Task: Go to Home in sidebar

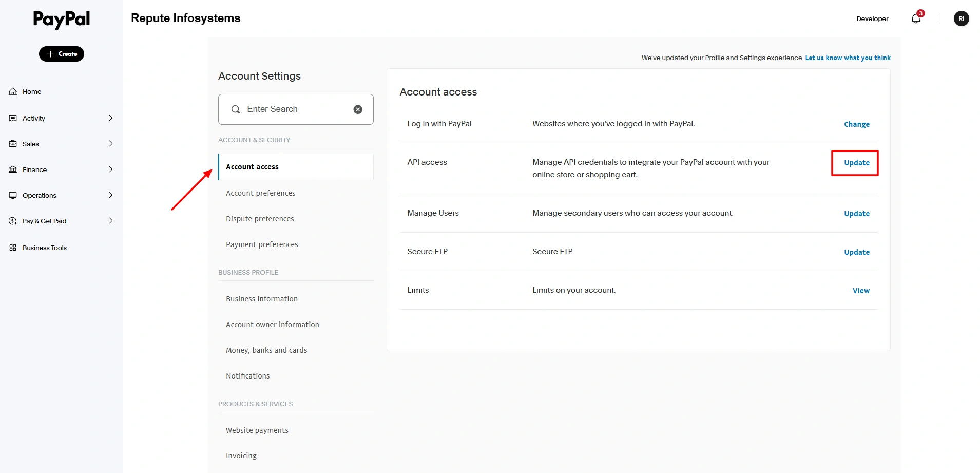Action: pyautogui.click(x=32, y=91)
